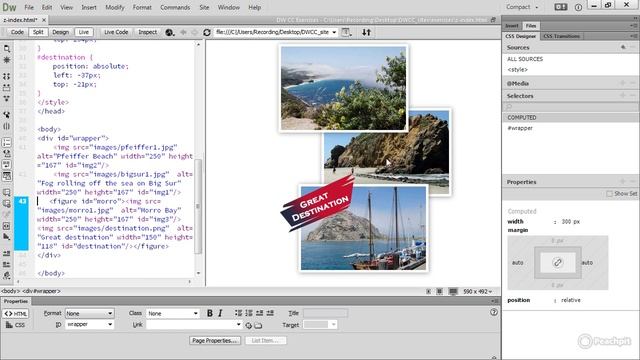
Task: Switch to the Insert panel tab
Action: point(512,26)
